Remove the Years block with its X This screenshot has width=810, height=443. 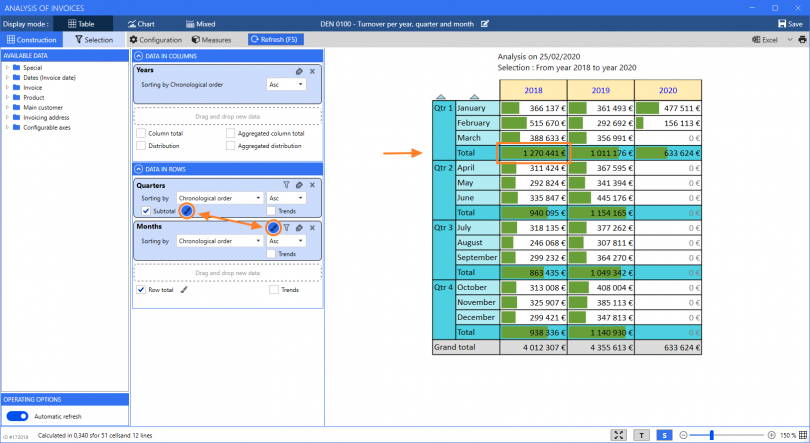click(312, 71)
